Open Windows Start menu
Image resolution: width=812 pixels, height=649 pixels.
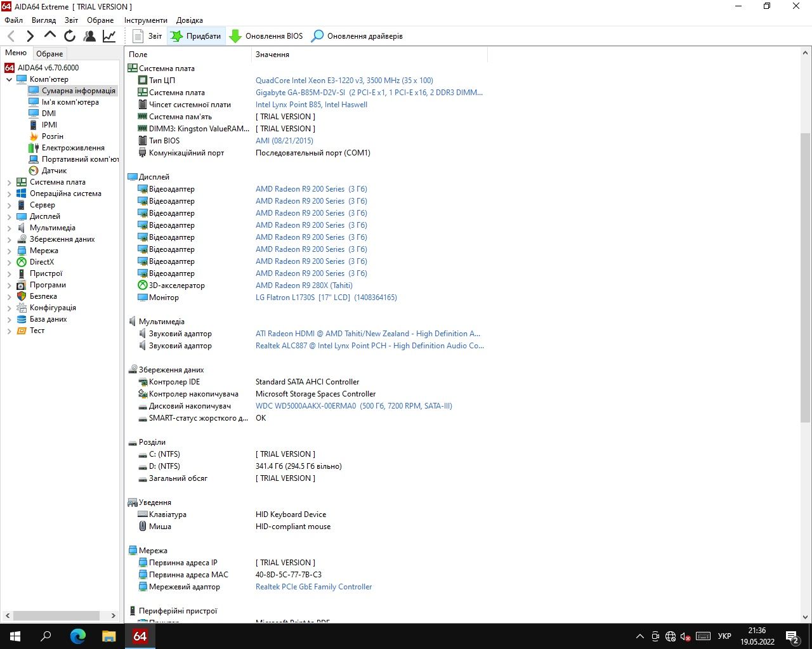pyautogui.click(x=15, y=636)
